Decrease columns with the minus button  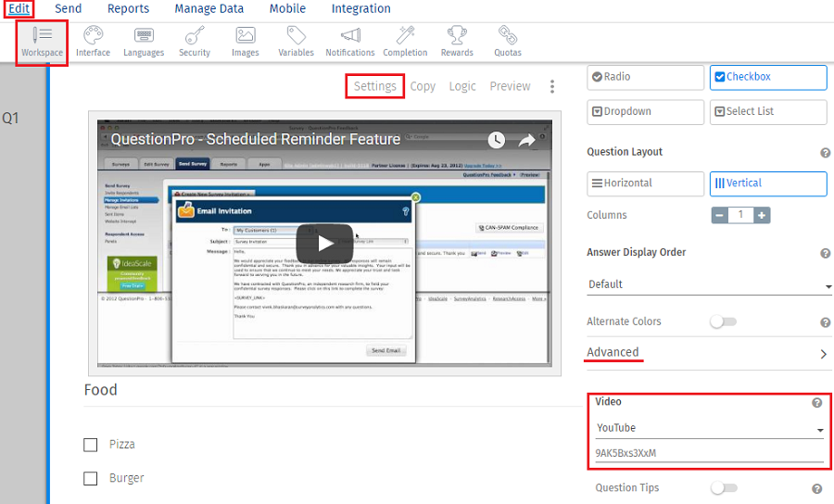[x=720, y=215]
